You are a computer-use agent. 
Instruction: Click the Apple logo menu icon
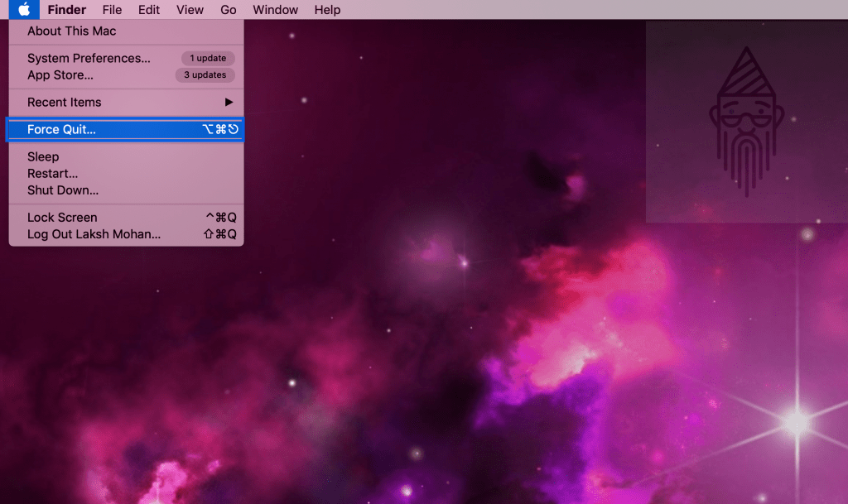click(24, 9)
